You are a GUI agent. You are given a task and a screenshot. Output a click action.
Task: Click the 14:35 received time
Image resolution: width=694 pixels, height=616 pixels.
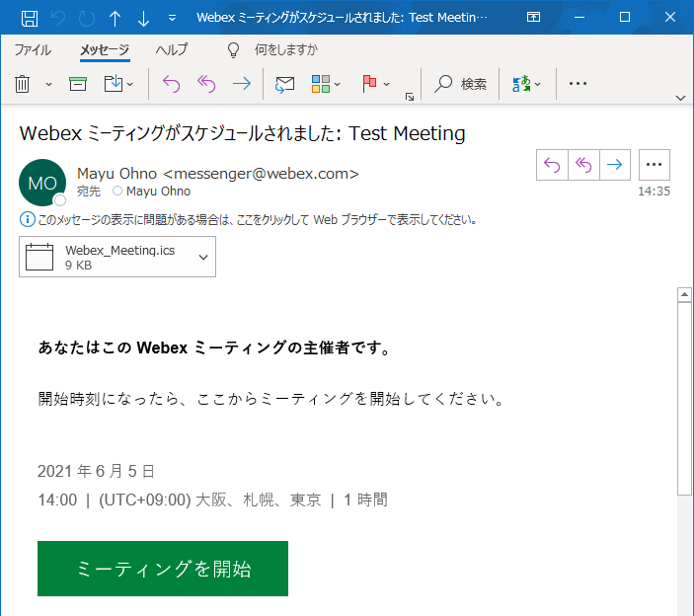click(x=654, y=192)
